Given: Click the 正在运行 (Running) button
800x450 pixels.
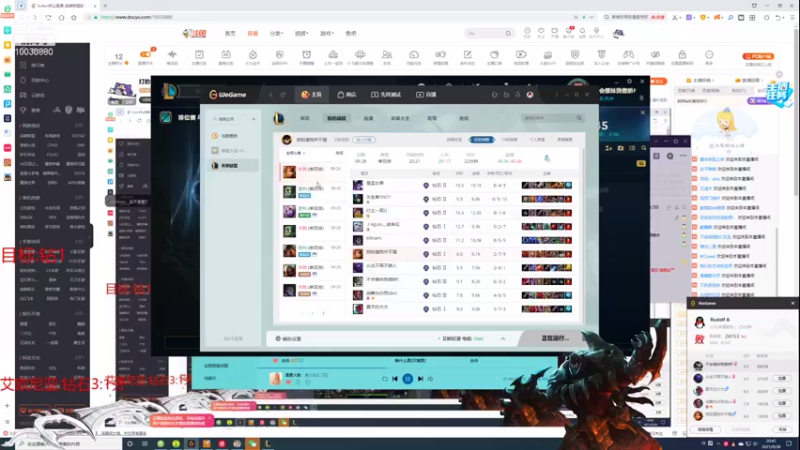Looking at the screenshot, I should (x=555, y=338).
